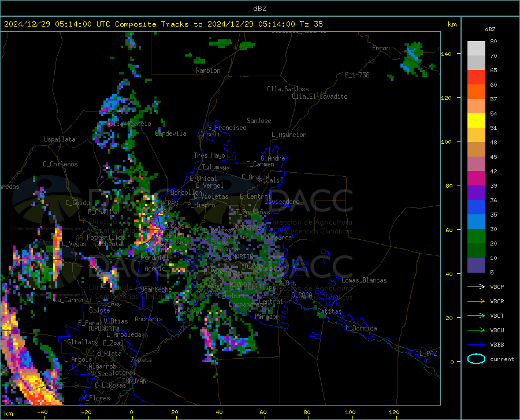
Task: Click the green VBCU arrow in legend
Action: [476, 330]
